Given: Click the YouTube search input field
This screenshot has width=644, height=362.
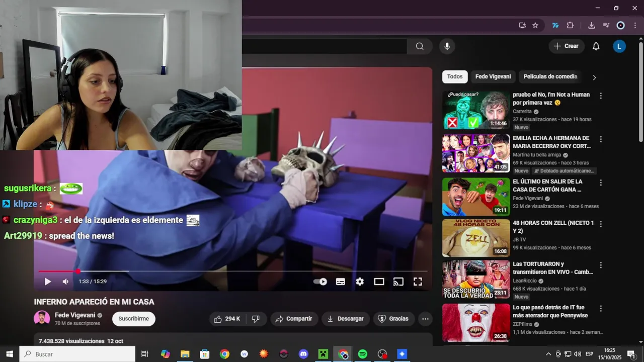Looking at the screenshot, I should (324, 46).
